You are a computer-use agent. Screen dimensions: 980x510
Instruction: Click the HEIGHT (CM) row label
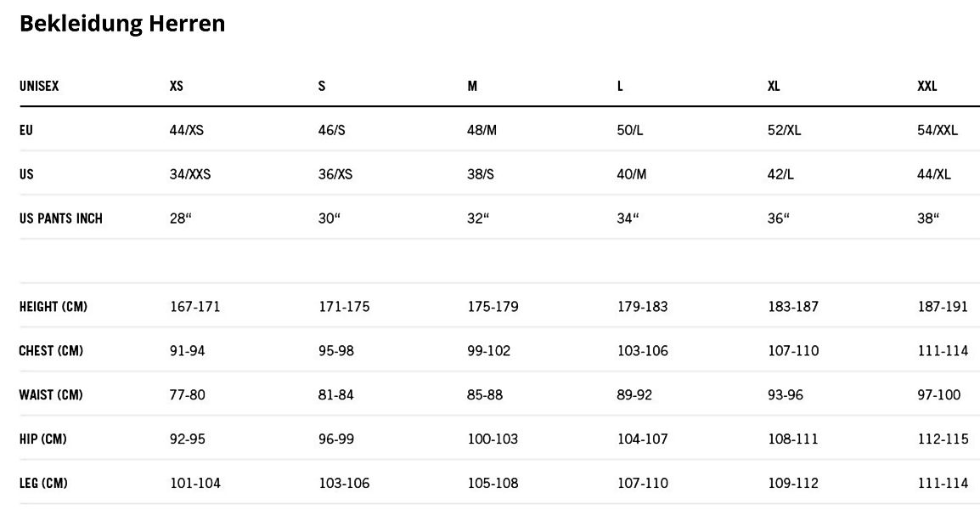[53, 307]
